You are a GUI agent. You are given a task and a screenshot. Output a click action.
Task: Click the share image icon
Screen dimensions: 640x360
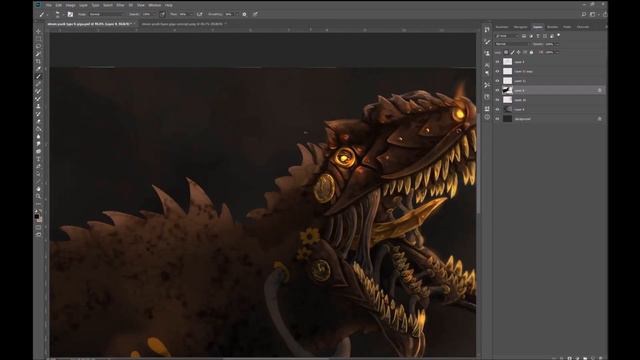tap(604, 14)
